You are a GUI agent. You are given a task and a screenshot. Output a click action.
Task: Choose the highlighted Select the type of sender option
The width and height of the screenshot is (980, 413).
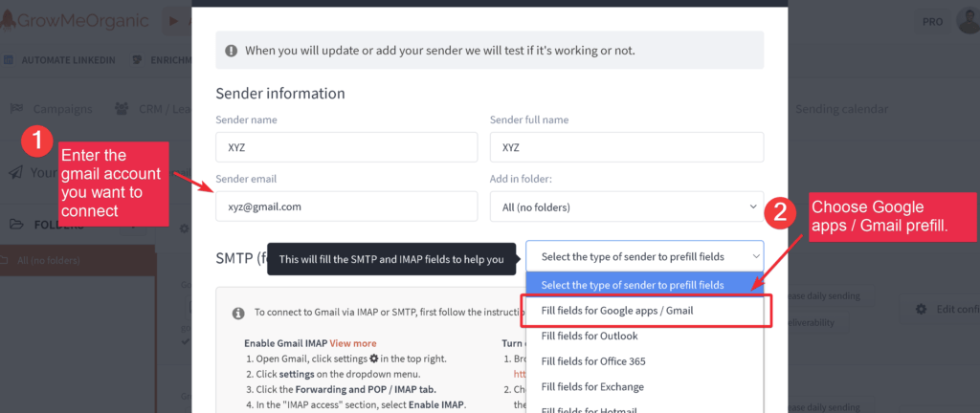644,285
